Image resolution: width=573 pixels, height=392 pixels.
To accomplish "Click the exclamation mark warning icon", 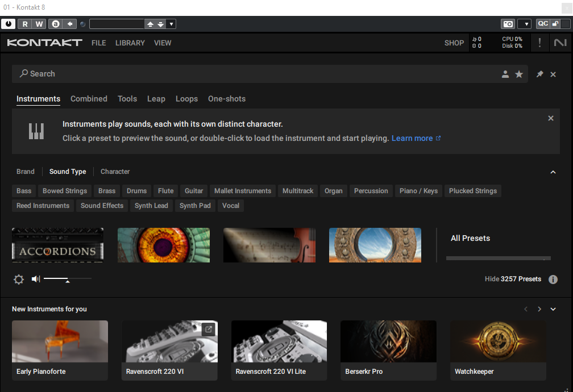I will 539,43.
